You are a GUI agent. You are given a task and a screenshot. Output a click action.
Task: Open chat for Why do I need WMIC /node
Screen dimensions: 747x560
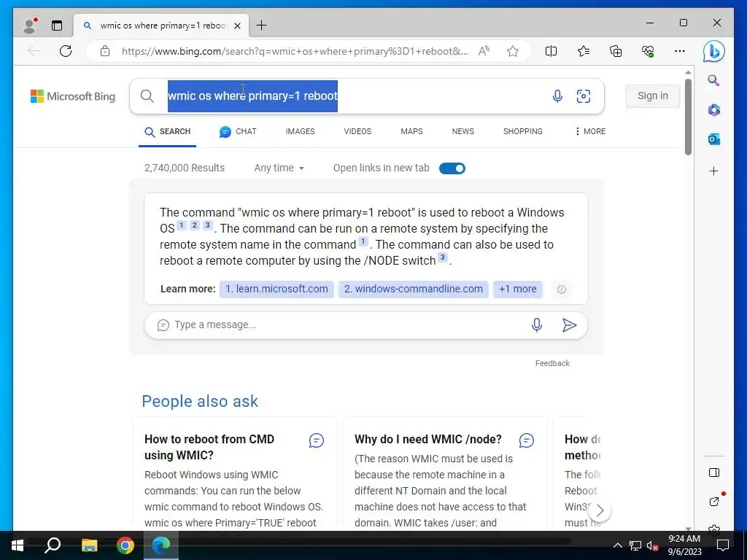click(527, 440)
